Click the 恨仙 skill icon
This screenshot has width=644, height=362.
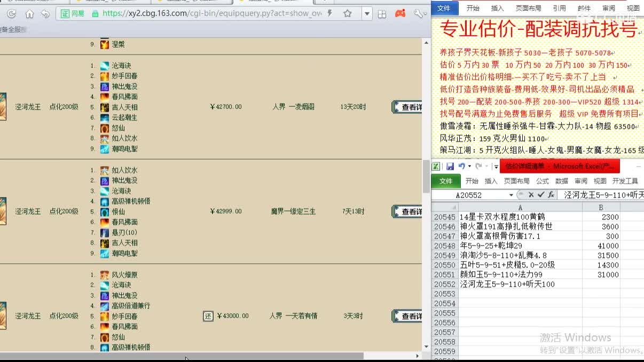(x=105, y=212)
